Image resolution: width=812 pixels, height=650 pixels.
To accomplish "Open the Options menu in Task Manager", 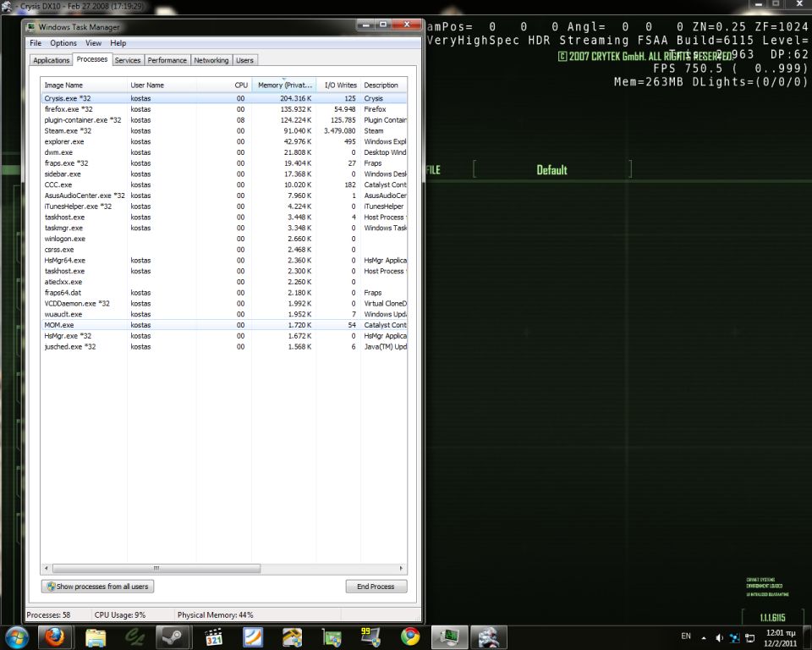I will pyautogui.click(x=63, y=43).
